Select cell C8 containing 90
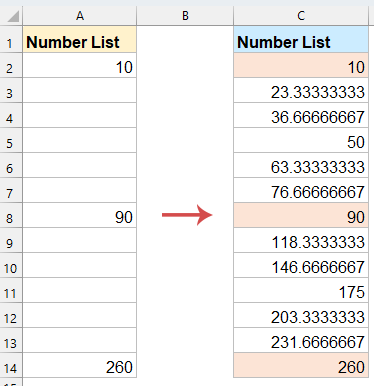This screenshot has width=374, height=386. (x=301, y=215)
